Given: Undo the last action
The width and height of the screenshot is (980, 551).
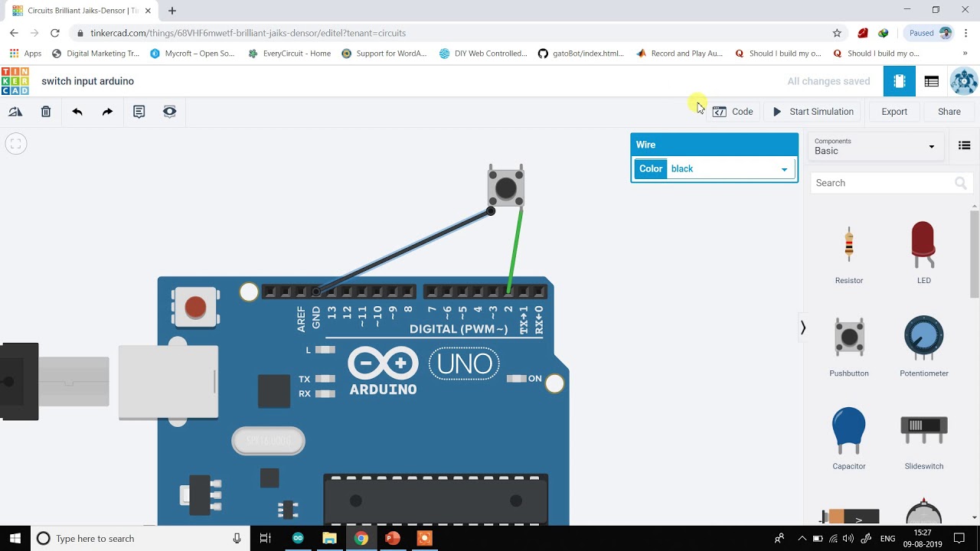Looking at the screenshot, I should click(77, 112).
